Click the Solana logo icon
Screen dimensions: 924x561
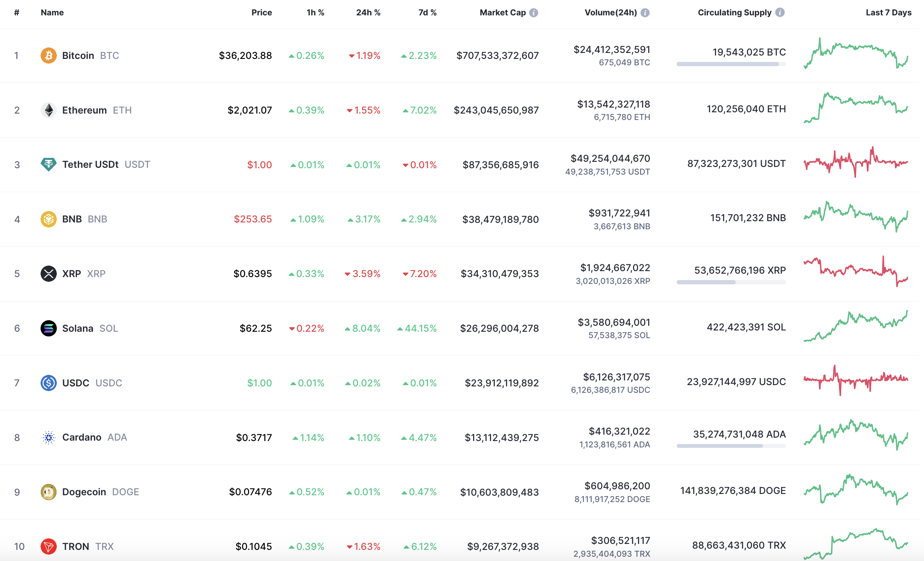(x=49, y=328)
